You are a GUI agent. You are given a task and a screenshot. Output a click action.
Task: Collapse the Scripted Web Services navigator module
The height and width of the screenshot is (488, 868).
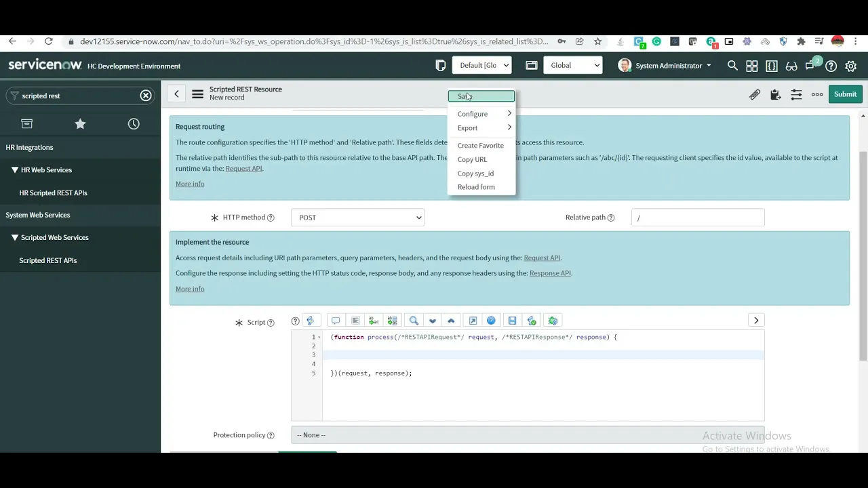[x=15, y=238]
